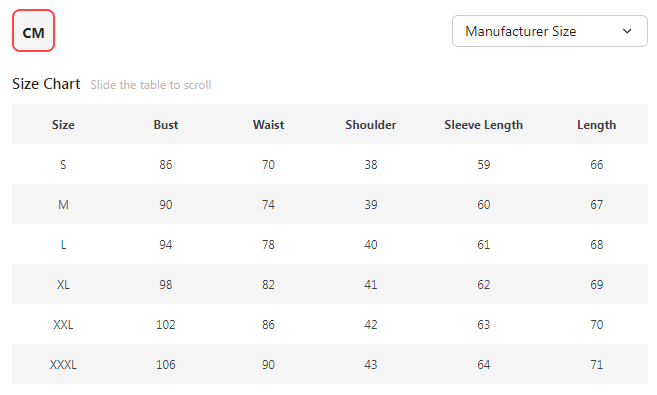657x395 pixels.
Task: Pick the XL size row label
Action: [63, 285]
